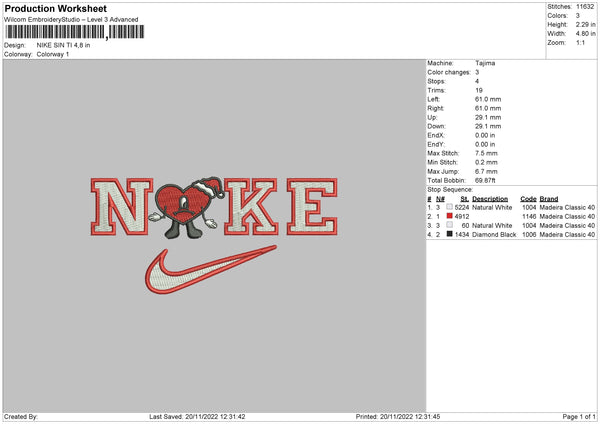Screen dimensions: 600x424
Task: Click the NIKE embroidery design preview
Action: tap(214, 235)
